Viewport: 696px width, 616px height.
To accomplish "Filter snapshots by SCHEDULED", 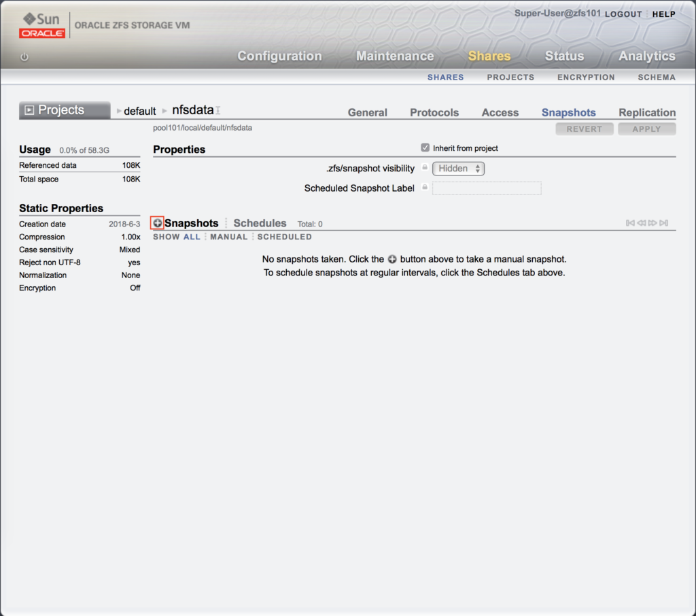I will pos(285,237).
